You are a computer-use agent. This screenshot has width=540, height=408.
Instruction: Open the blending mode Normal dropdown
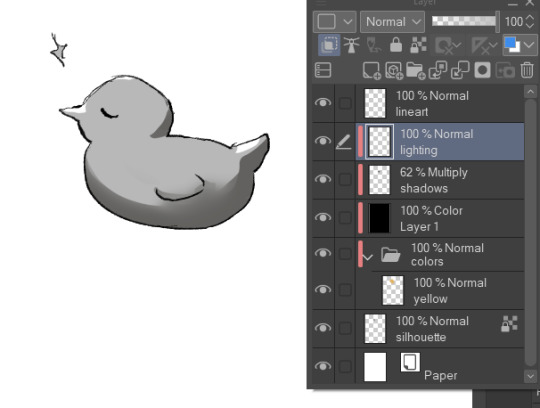click(392, 22)
